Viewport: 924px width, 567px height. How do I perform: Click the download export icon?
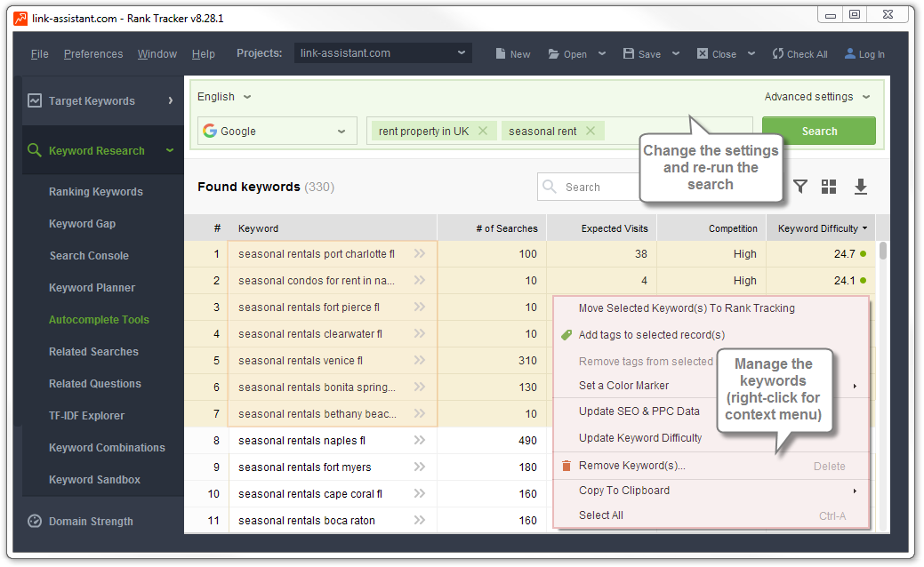860,187
